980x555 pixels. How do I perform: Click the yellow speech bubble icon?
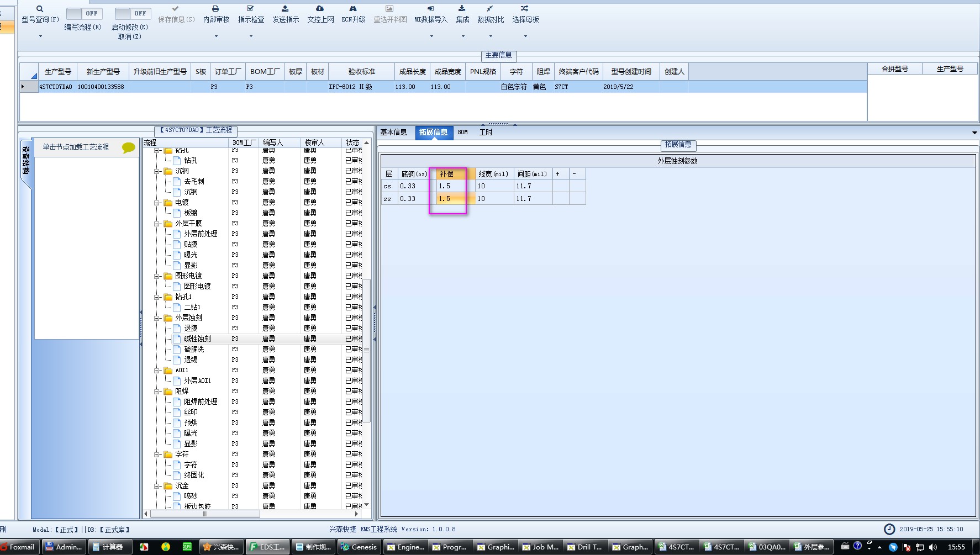(x=128, y=147)
